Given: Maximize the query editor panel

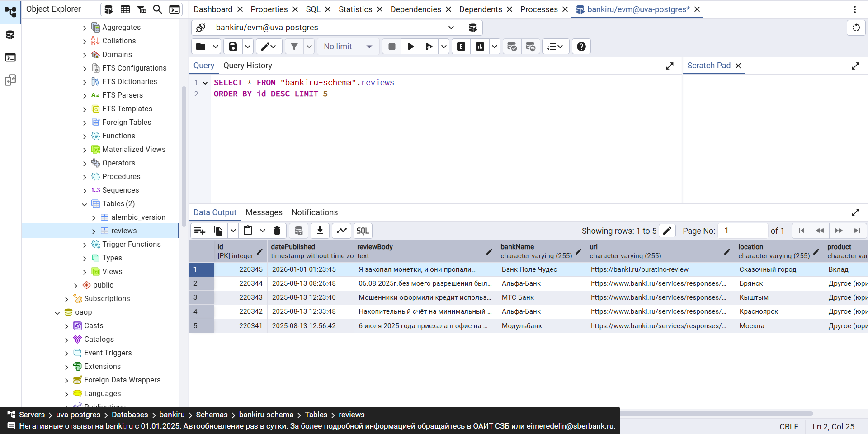Looking at the screenshot, I should (670, 66).
